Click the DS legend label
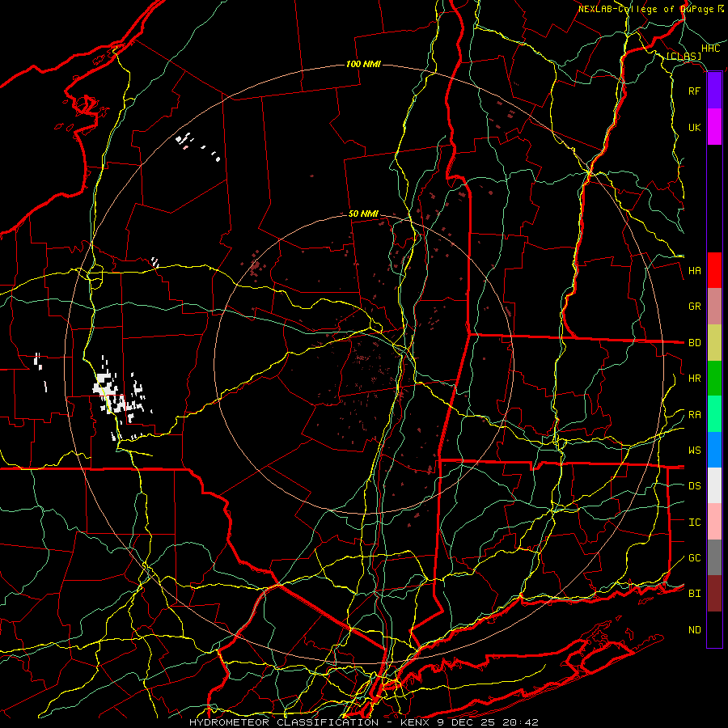 [x=695, y=486]
